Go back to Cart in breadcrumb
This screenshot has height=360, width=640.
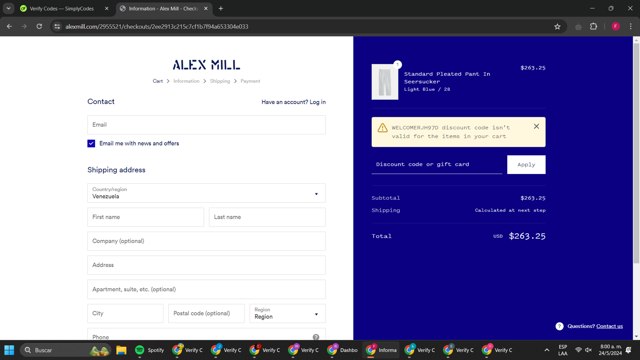(158, 81)
